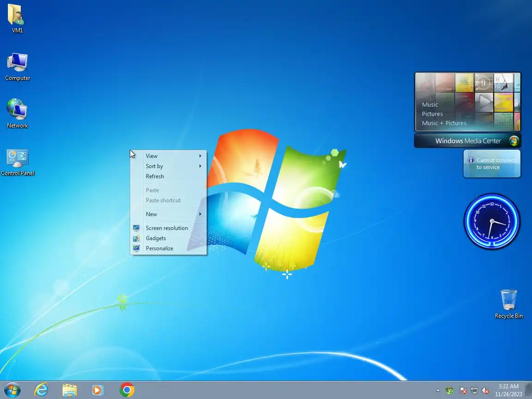Click Music + Pictures in the Media Center gadget
Screen dimensions: 532x399
(444, 123)
